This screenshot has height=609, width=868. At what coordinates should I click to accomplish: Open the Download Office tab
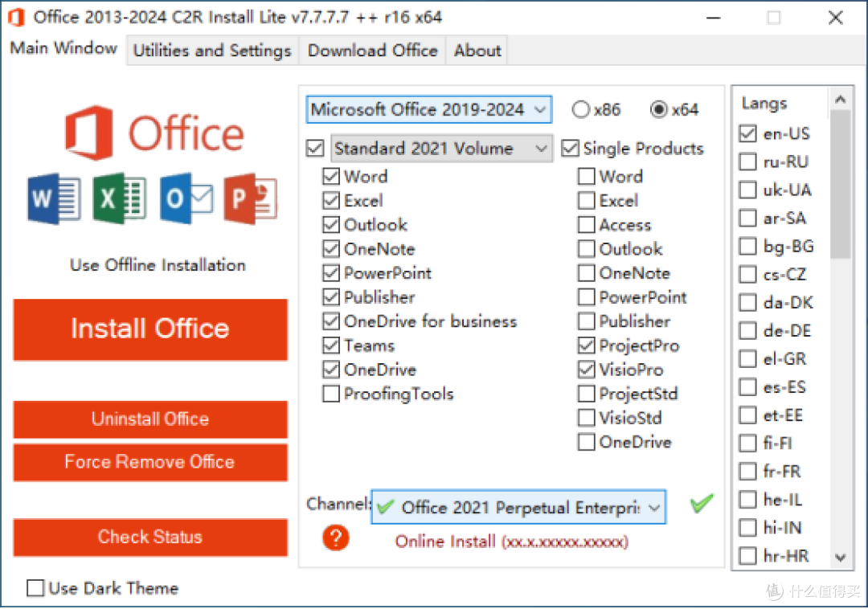tap(373, 51)
